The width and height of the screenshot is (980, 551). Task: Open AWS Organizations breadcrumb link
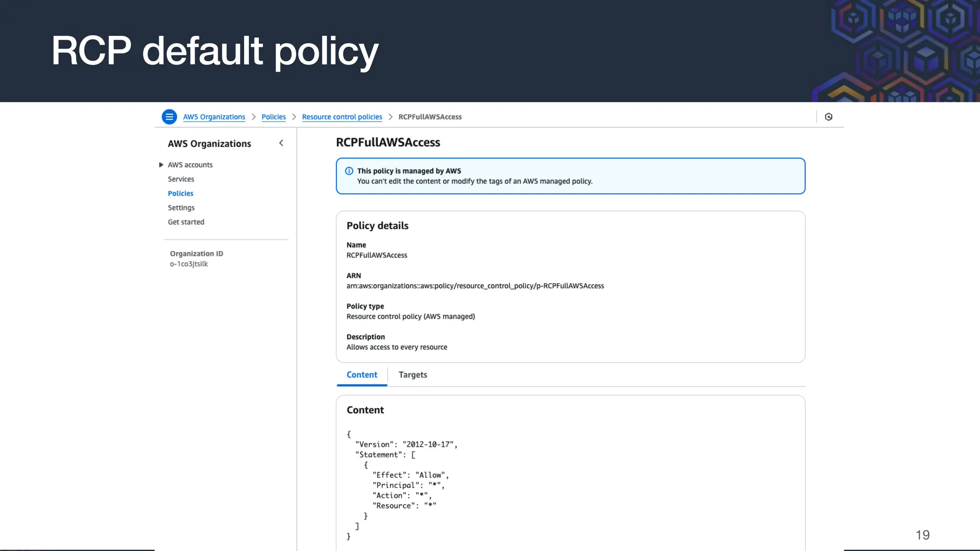click(x=214, y=117)
